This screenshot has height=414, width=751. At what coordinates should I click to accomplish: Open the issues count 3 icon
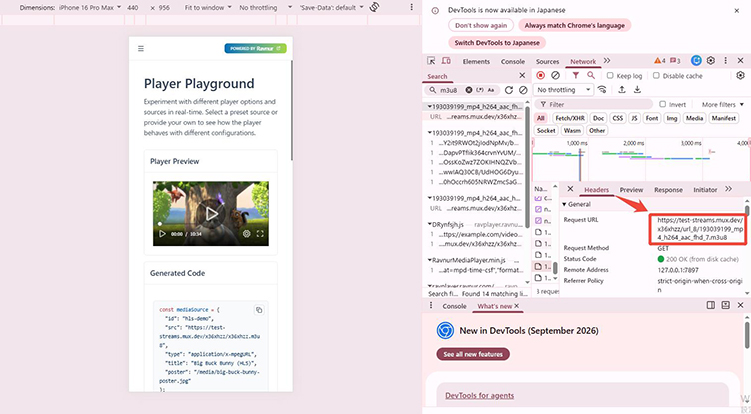(675, 60)
